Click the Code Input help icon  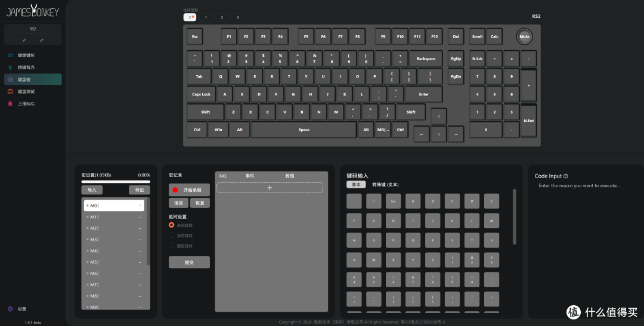tap(565, 176)
